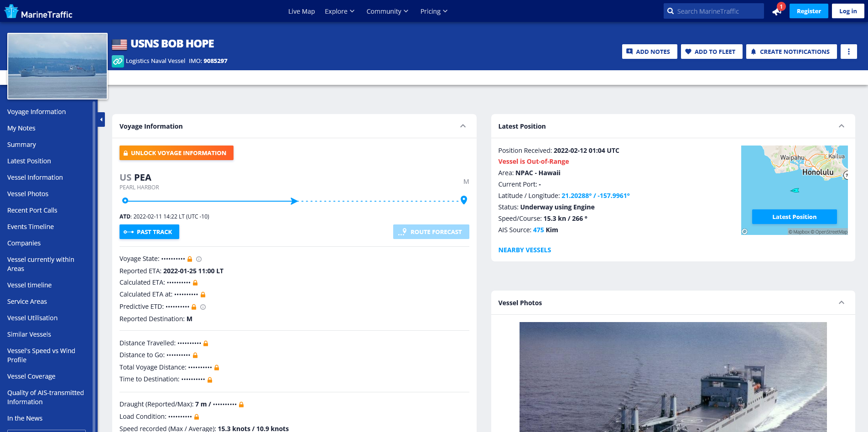Click the Latest Position map button
The height and width of the screenshot is (432, 868).
coord(795,217)
